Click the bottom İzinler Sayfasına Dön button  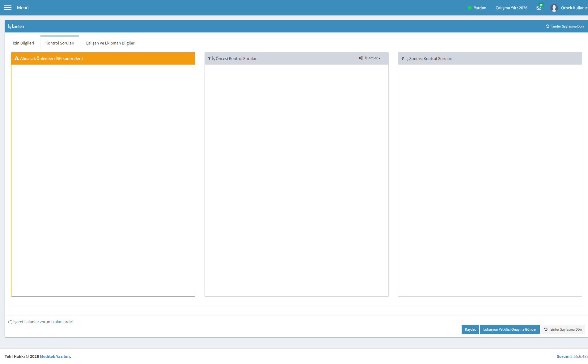563,329
